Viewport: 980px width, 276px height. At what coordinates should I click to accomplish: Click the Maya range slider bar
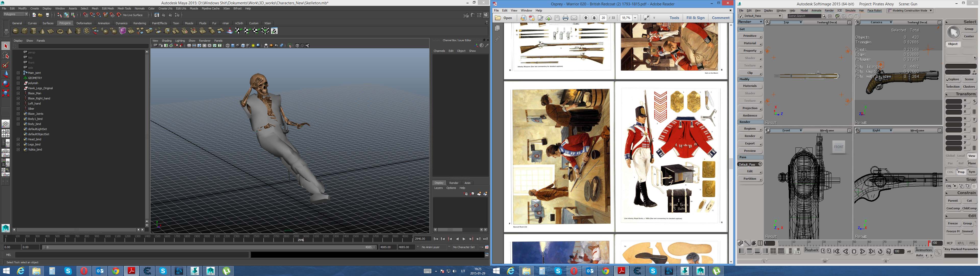click(209, 247)
